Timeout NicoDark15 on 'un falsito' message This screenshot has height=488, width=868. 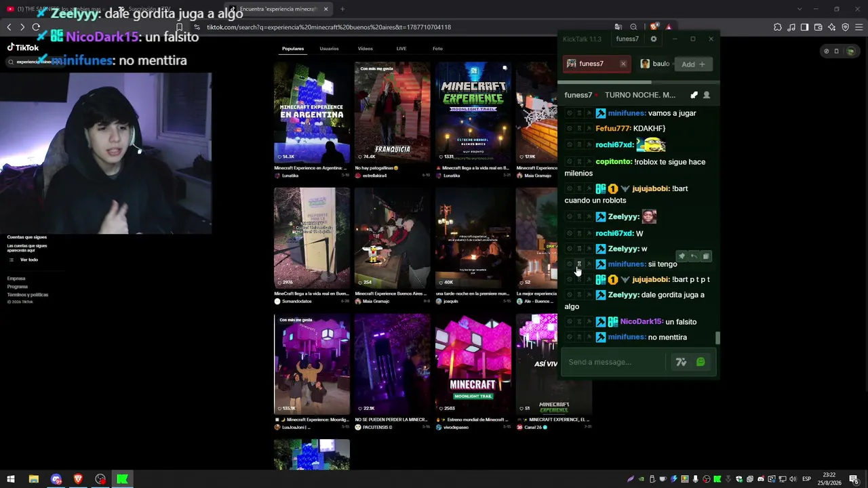[x=579, y=322]
